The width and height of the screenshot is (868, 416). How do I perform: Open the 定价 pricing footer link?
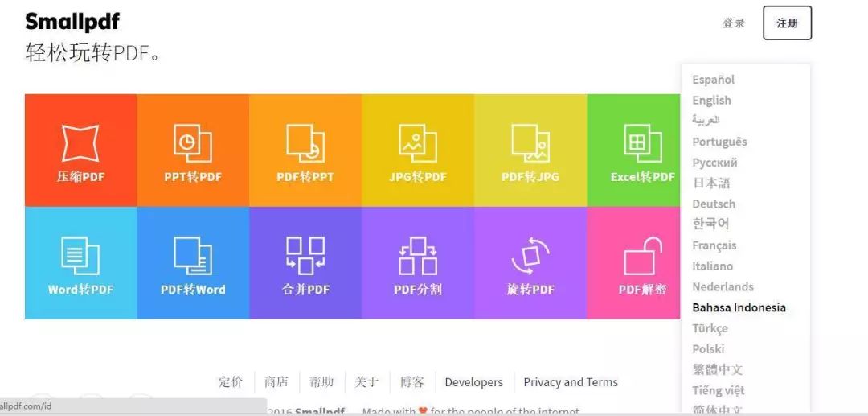pyautogui.click(x=231, y=381)
